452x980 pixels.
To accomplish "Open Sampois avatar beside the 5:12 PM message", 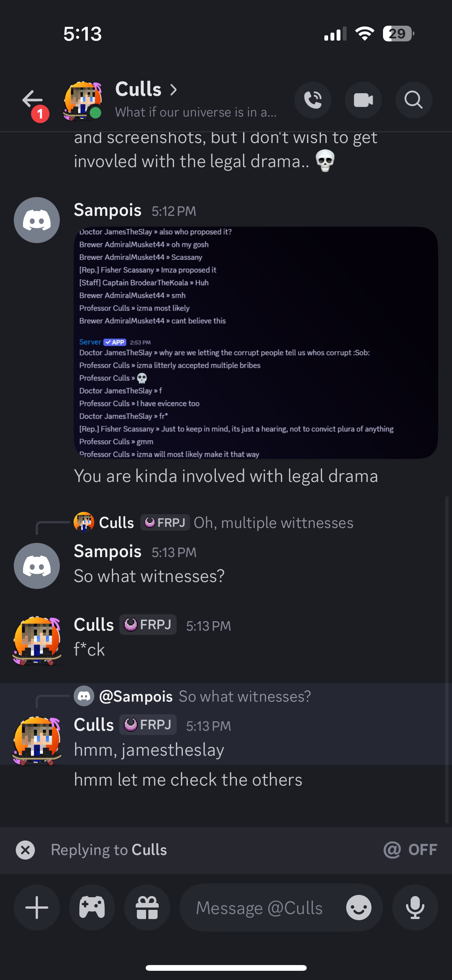I will pos(37,220).
